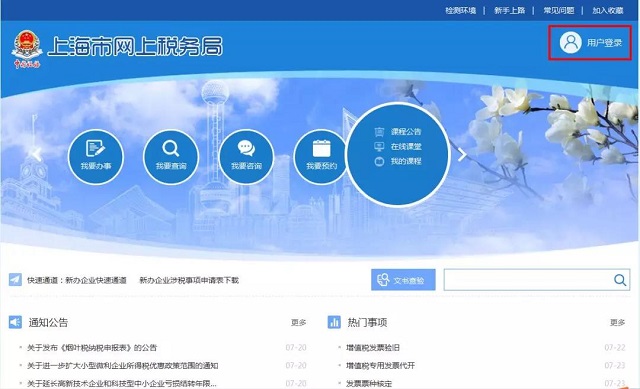This screenshot has height=389, width=640.
Task: Click the 通知公告 speaker icon
Action: point(15,322)
